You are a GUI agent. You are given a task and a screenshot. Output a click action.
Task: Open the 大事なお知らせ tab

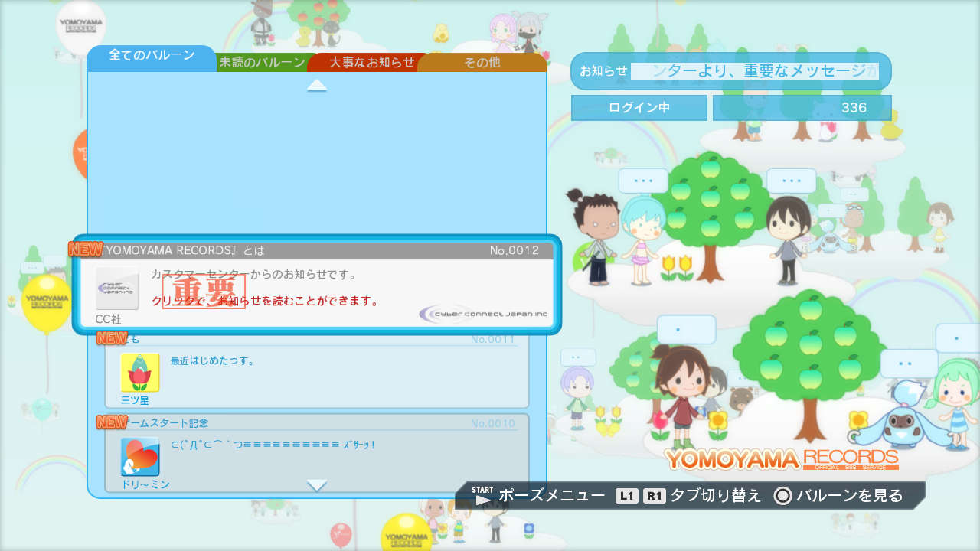[372, 63]
